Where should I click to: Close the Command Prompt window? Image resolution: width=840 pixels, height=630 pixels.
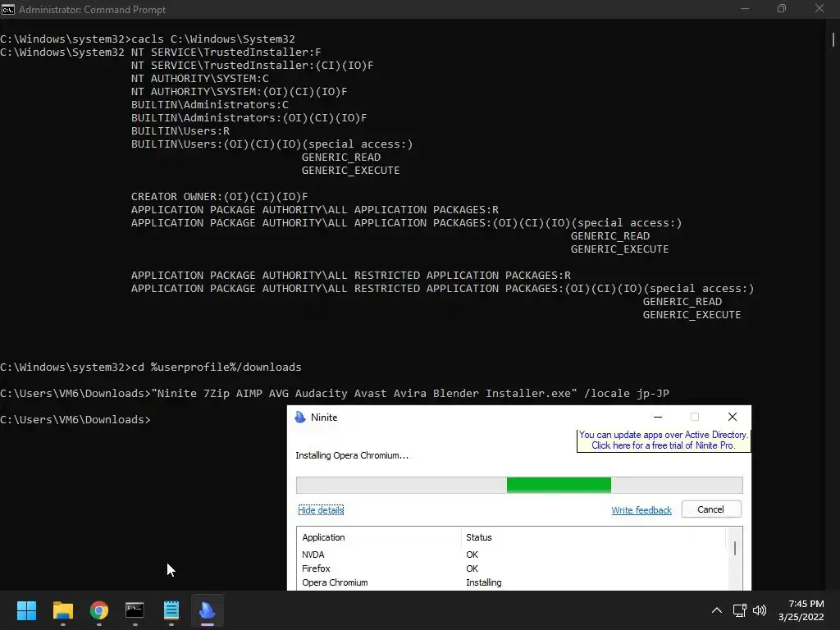[819, 8]
